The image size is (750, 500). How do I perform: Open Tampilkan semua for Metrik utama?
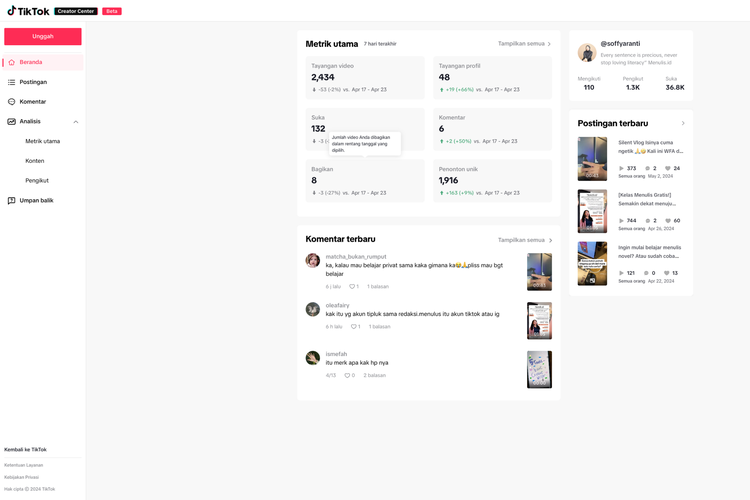(x=524, y=44)
